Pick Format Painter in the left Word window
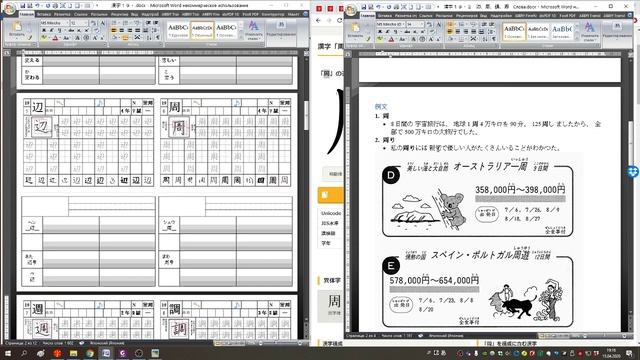640x360 pixels. click(x=30, y=38)
